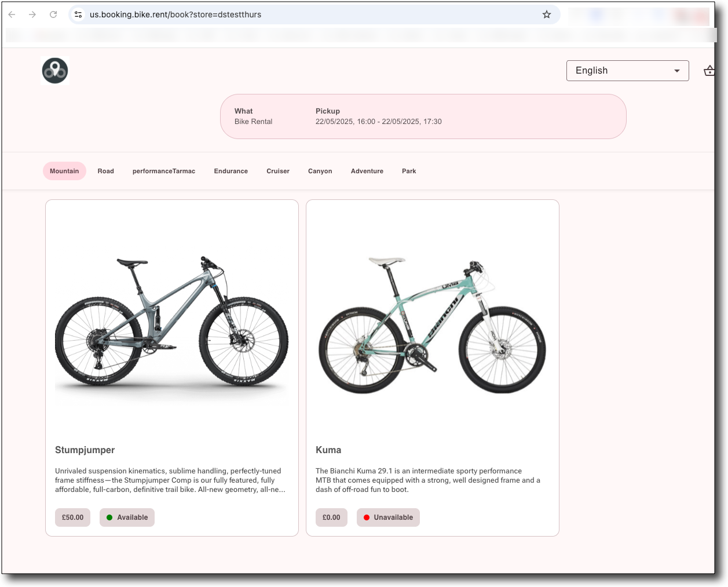Click the Stumpjumper title
The width and height of the screenshot is (728, 587).
pos(85,450)
